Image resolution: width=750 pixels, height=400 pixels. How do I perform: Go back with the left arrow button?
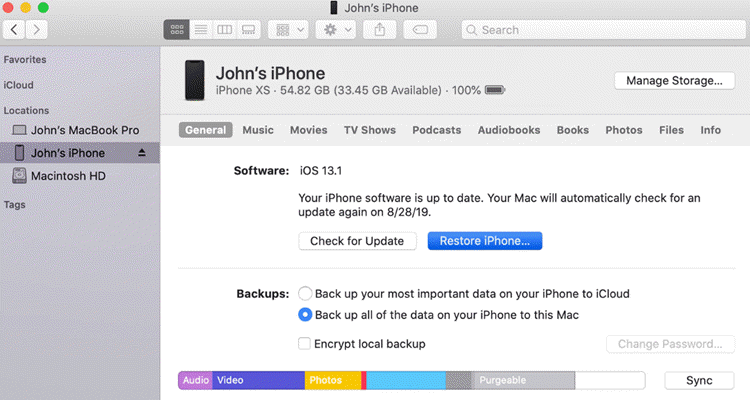point(14,30)
